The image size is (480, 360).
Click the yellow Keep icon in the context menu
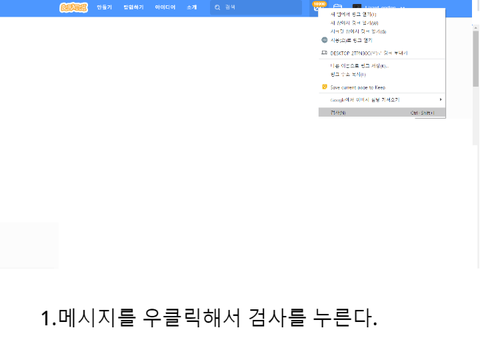[324, 87]
